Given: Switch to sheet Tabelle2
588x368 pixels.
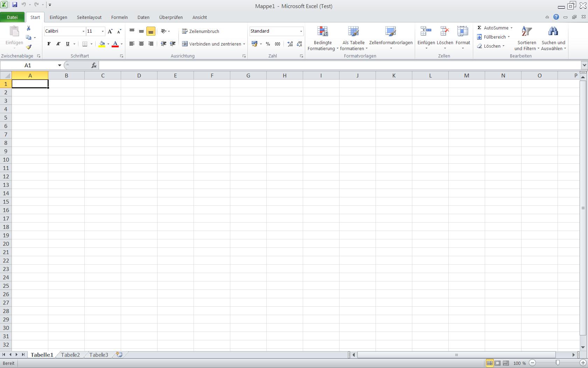Looking at the screenshot, I should pos(70,355).
